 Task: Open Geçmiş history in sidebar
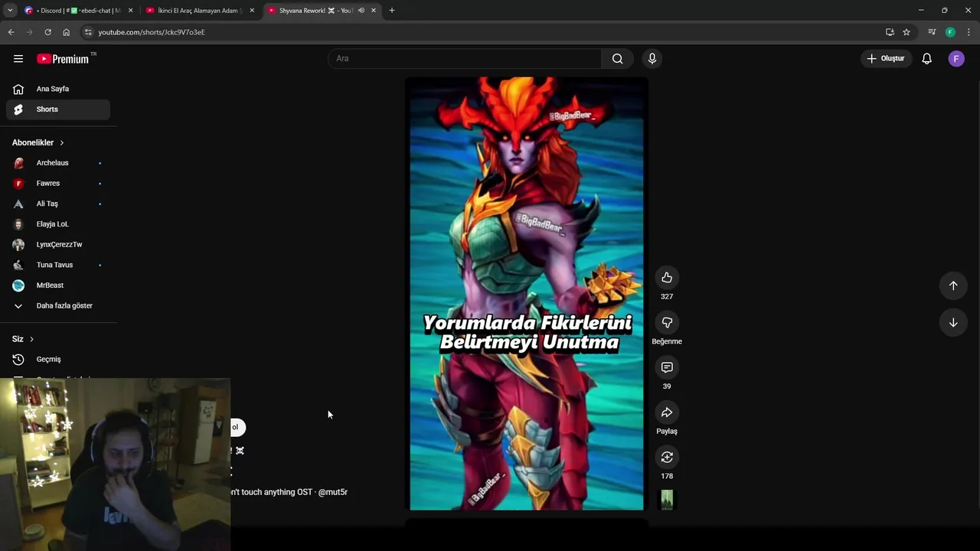pyautogui.click(x=58, y=360)
